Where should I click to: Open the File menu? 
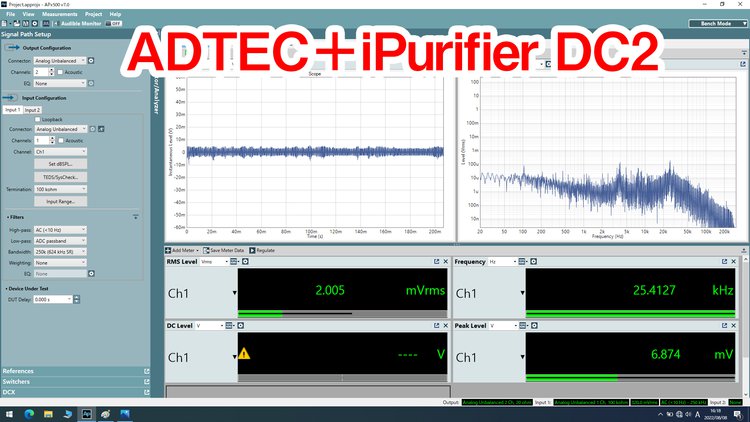tap(11, 14)
